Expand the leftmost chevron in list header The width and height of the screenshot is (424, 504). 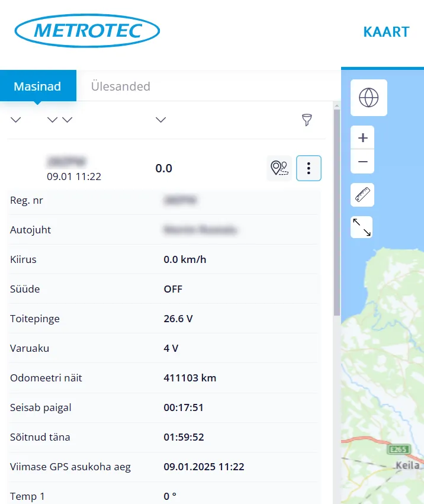pyautogui.click(x=16, y=120)
